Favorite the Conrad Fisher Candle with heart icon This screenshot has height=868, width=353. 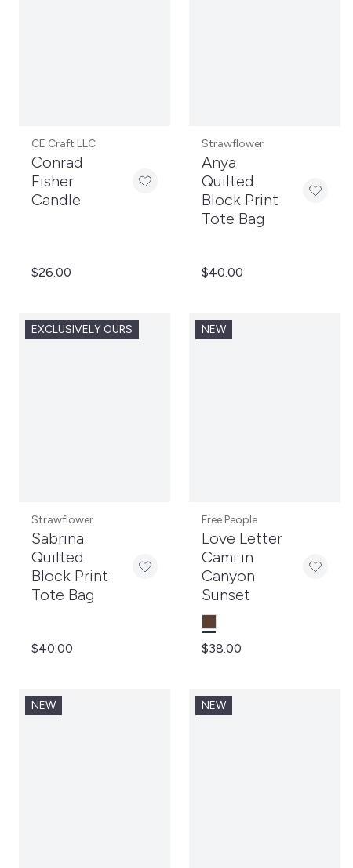(x=145, y=181)
